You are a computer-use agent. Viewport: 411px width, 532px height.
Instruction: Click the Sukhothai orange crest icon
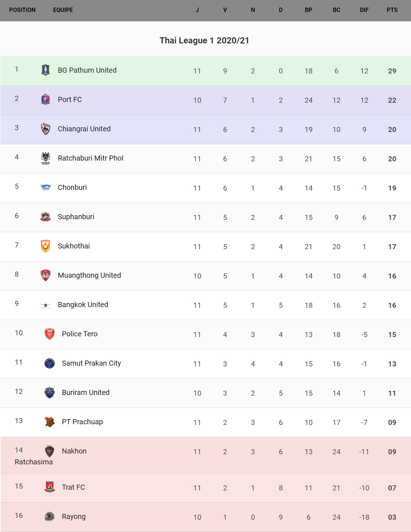pyautogui.click(x=46, y=246)
